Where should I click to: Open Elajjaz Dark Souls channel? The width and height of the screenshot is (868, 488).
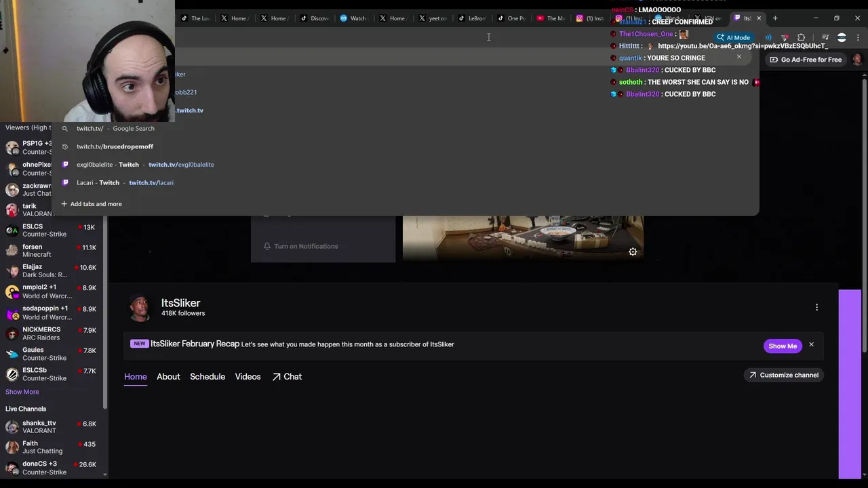[52, 271]
